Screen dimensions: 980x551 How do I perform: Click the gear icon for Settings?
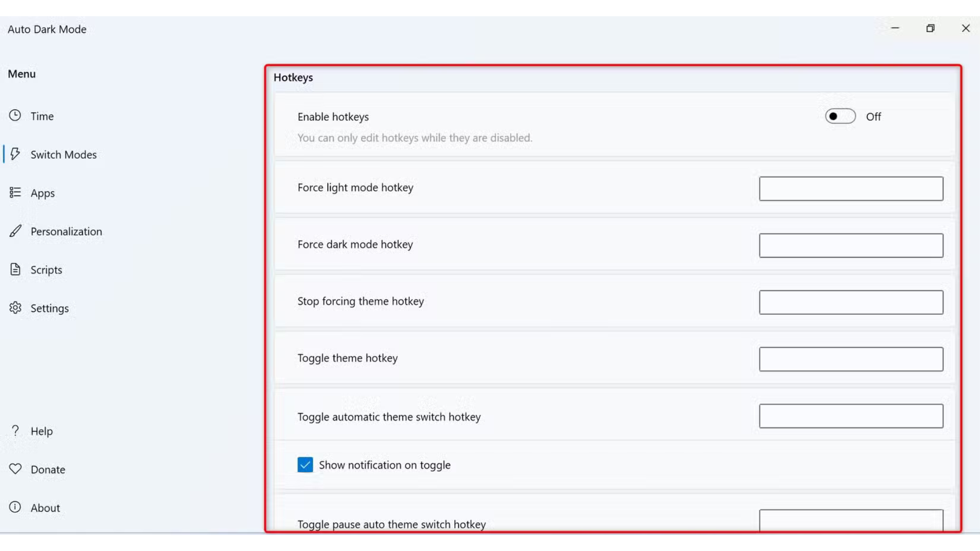(x=15, y=308)
